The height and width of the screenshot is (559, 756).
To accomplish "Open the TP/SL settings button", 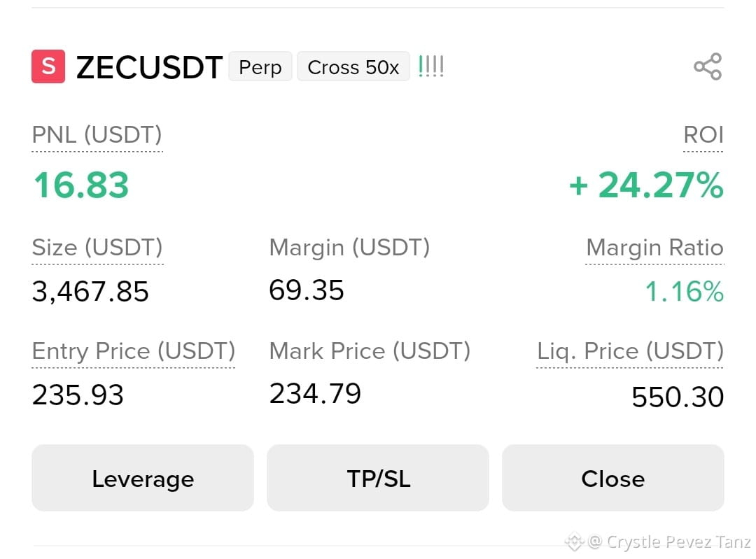I will 378,478.
